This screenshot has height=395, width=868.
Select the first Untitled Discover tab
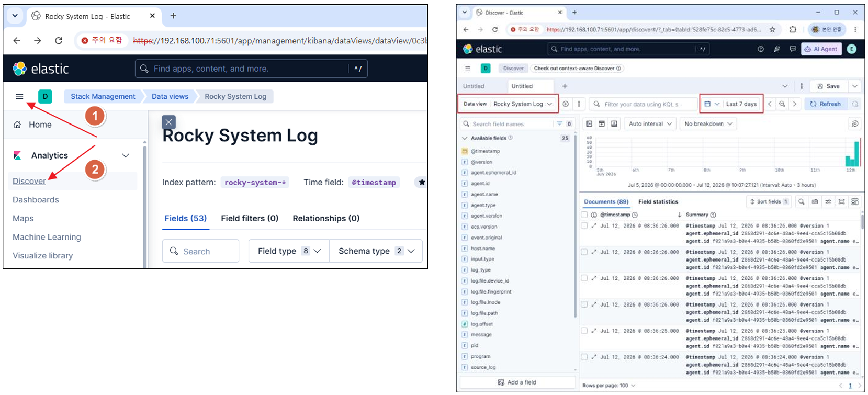(474, 86)
